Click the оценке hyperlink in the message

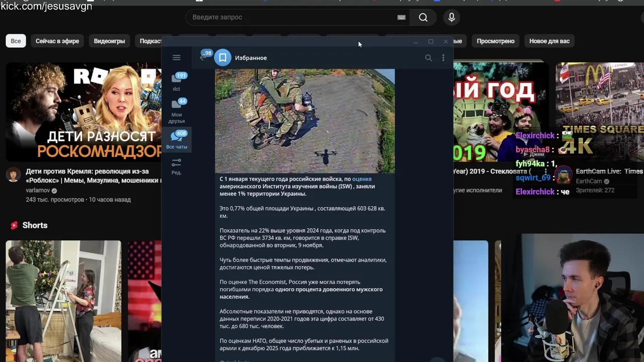tap(362, 179)
